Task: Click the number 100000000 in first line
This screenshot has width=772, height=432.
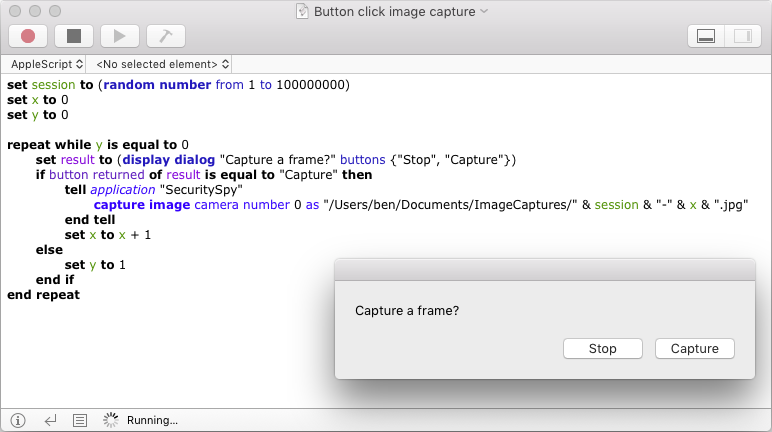Action: (310, 85)
